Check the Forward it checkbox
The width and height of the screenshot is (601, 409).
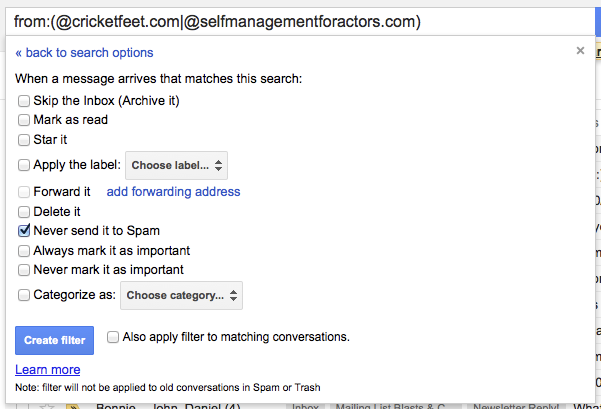coord(24,192)
